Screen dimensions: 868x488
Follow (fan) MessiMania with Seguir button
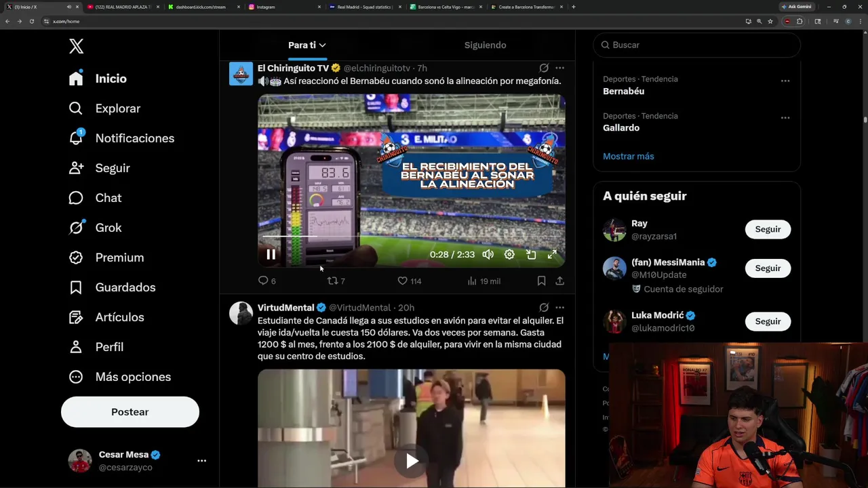tap(768, 268)
